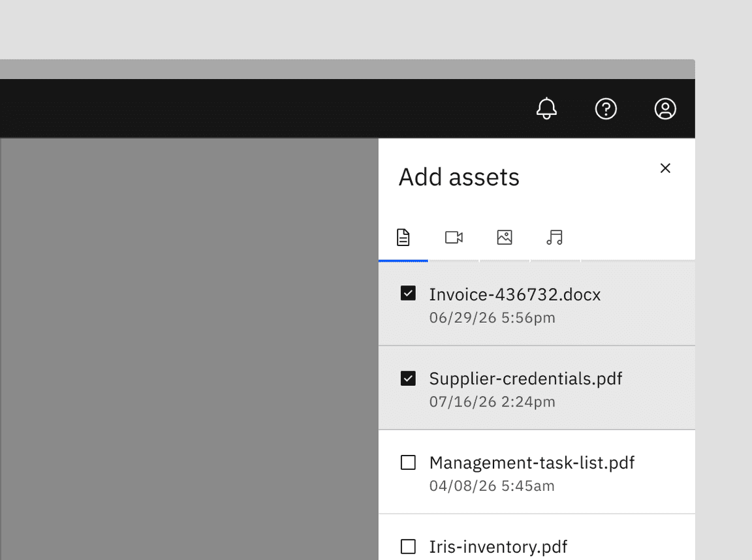Click the help icon in the header
Screen dimensions: 752x560
coord(606,109)
